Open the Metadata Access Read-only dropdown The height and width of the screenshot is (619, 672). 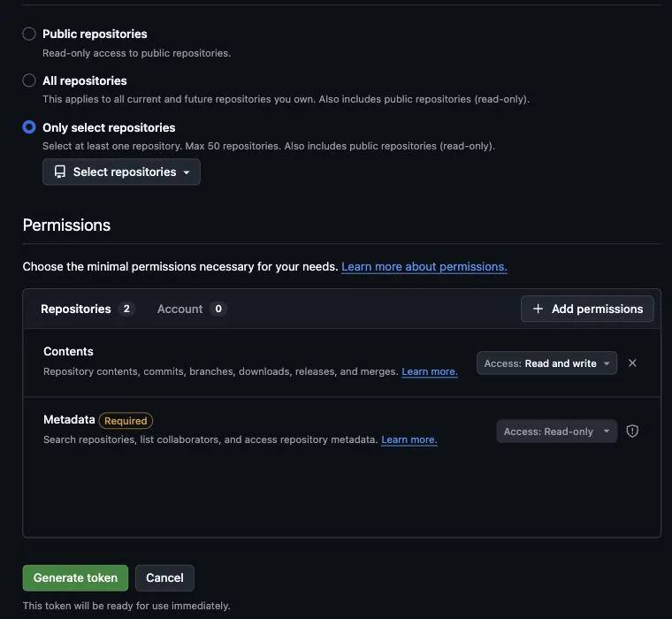click(556, 432)
